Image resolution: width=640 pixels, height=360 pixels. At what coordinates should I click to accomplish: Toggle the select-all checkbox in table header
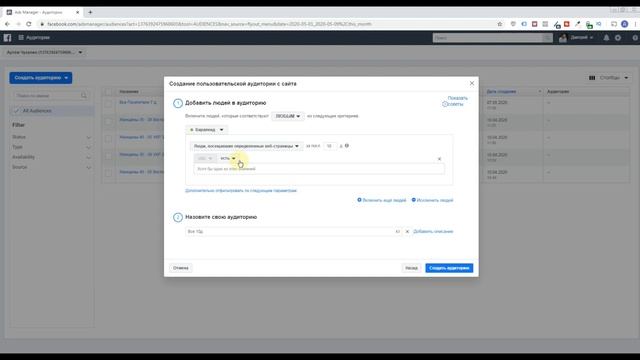point(109,92)
